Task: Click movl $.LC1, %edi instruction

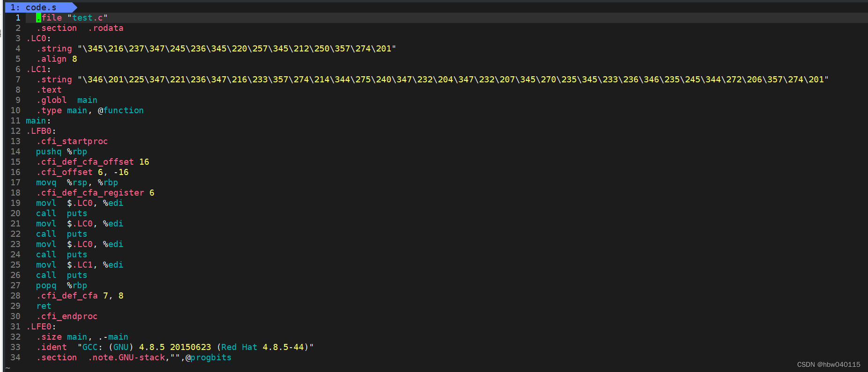Action: pyautogui.click(x=80, y=264)
